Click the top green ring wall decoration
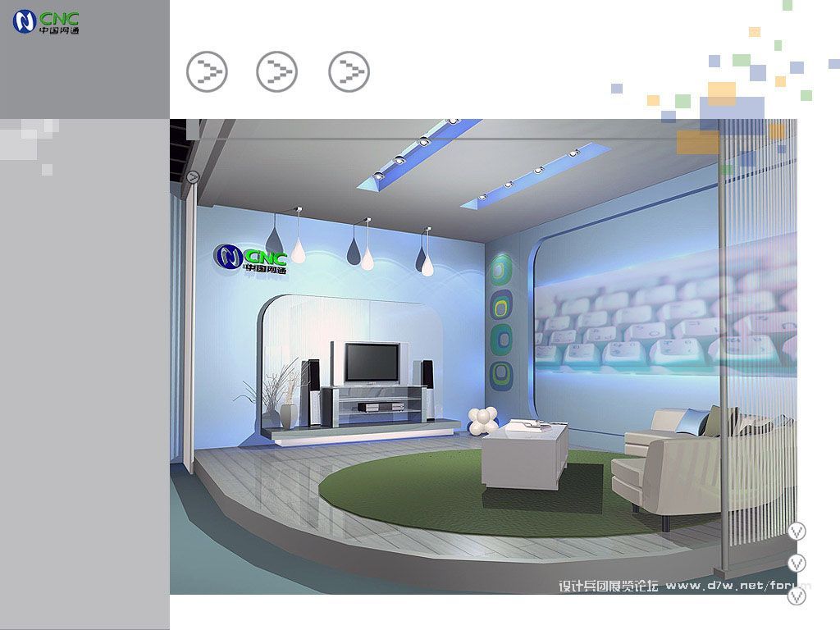840x630 pixels. (x=501, y=271)
